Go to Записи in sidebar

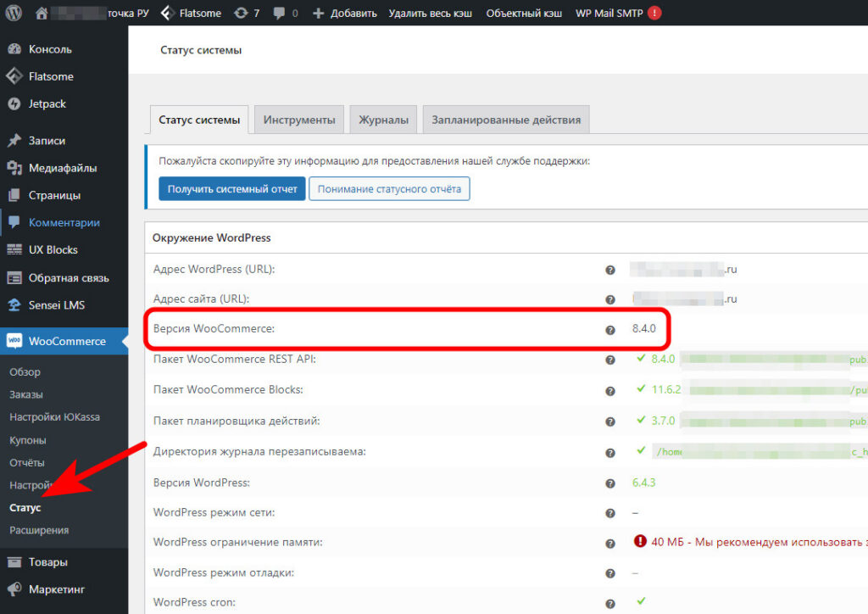[64, 141]
